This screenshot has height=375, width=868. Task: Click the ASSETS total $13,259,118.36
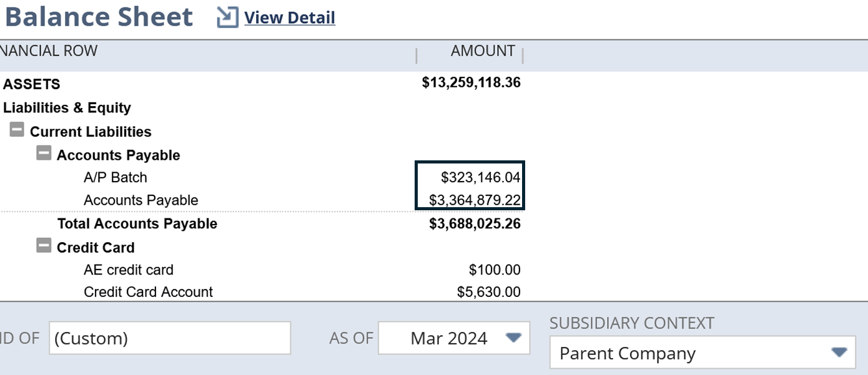point(471,83)
